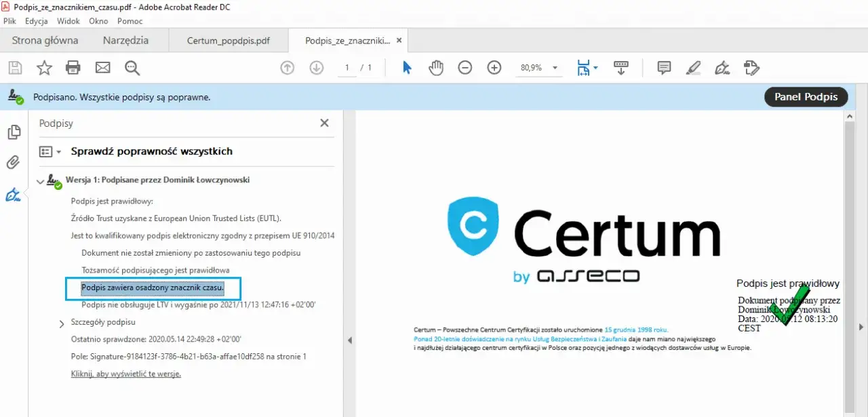Select row Pole: Signature-9184123f
This screenshot has width=868, height=417.
[x=189, y=357]
